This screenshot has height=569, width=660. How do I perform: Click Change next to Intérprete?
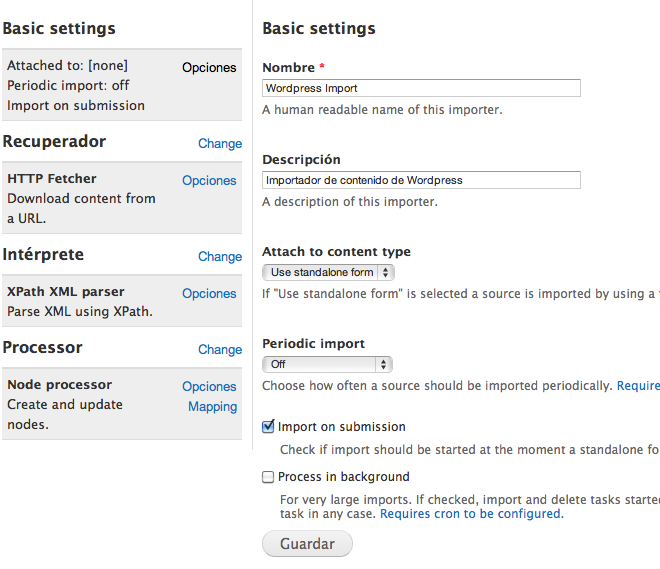[x=219, y=257]
